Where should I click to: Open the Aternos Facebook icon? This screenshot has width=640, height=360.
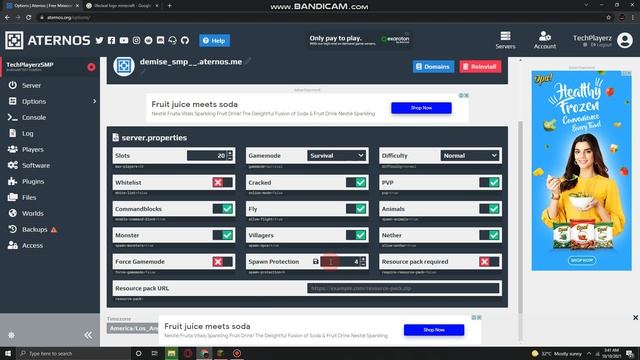pos(111,40)
